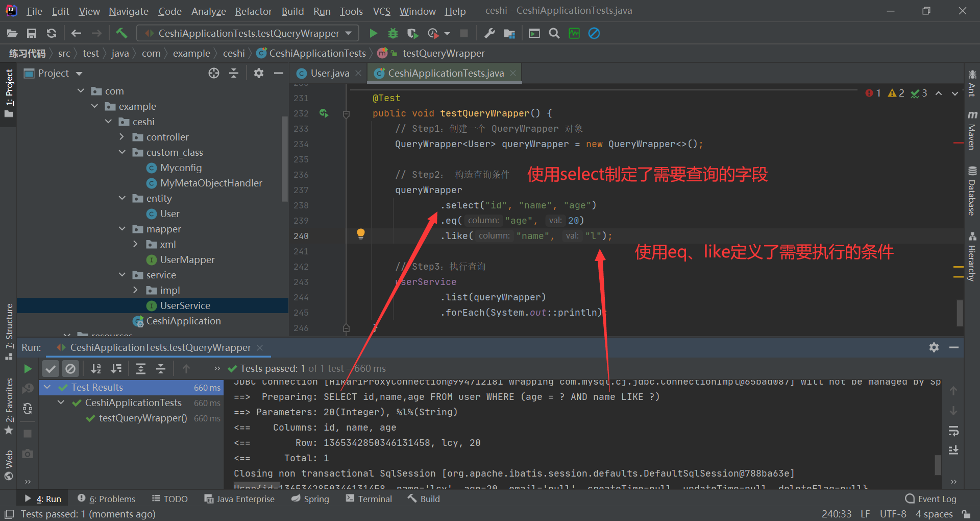Collapse the com folder
This screenshot has width=980, height=521.
81,91
